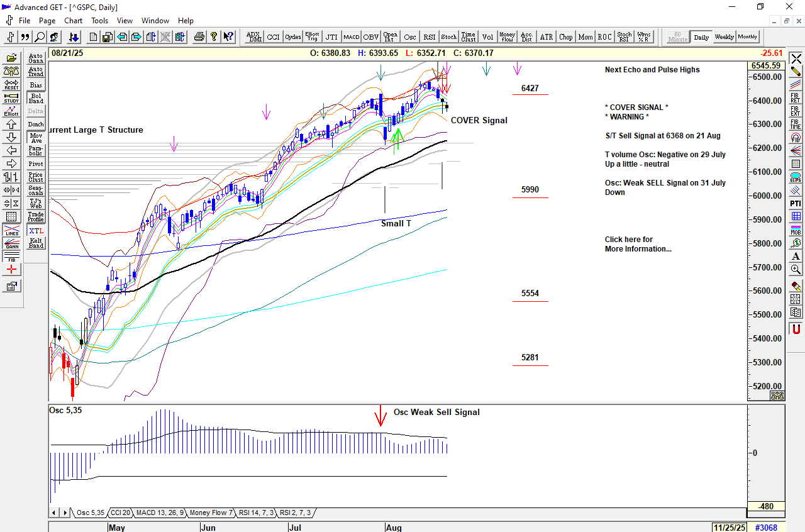Select the RSI 14, 7, 3 tab
The height and width of the screenshot is (532, 805).
tap(257, 513)
